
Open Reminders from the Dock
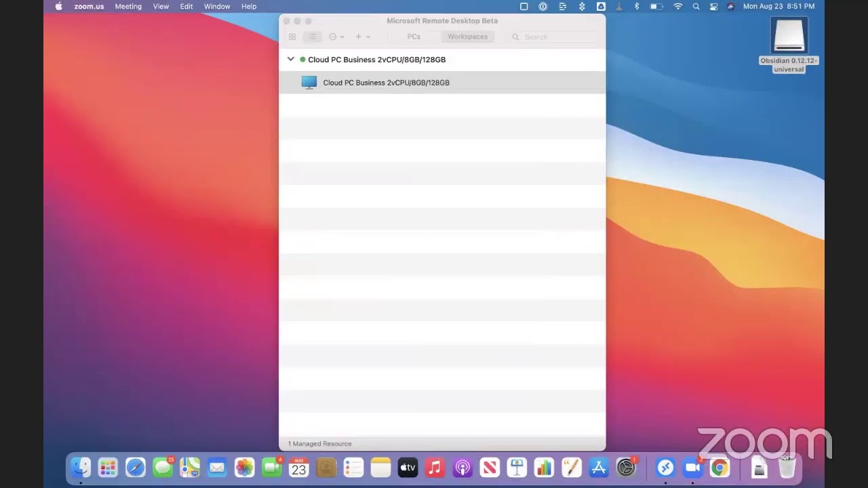coord(353,468)
